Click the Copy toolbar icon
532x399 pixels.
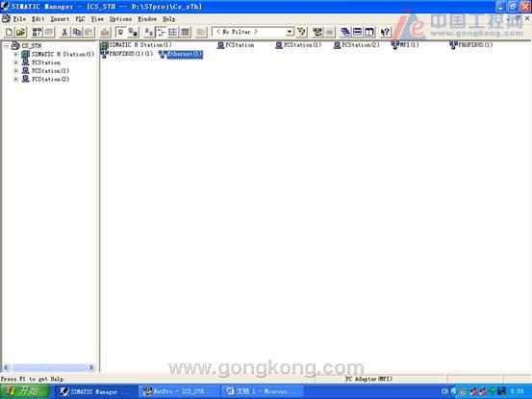click(x=77, y=32)
